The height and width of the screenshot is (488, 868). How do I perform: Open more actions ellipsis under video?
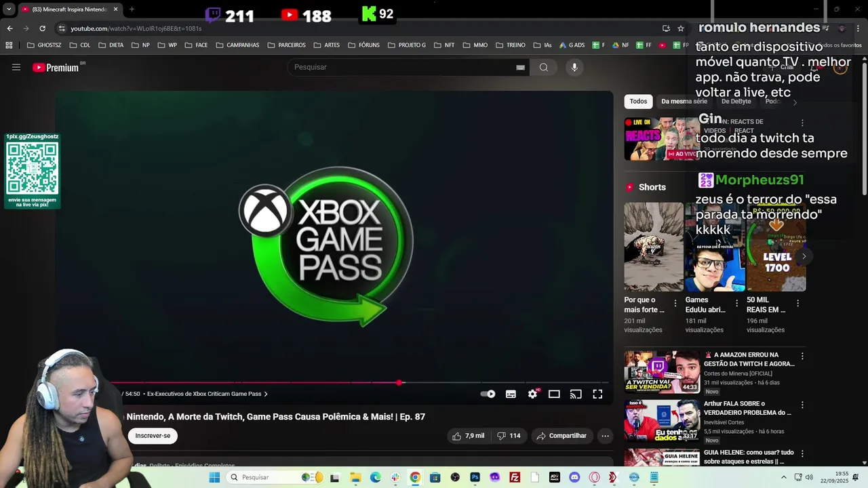605,436
